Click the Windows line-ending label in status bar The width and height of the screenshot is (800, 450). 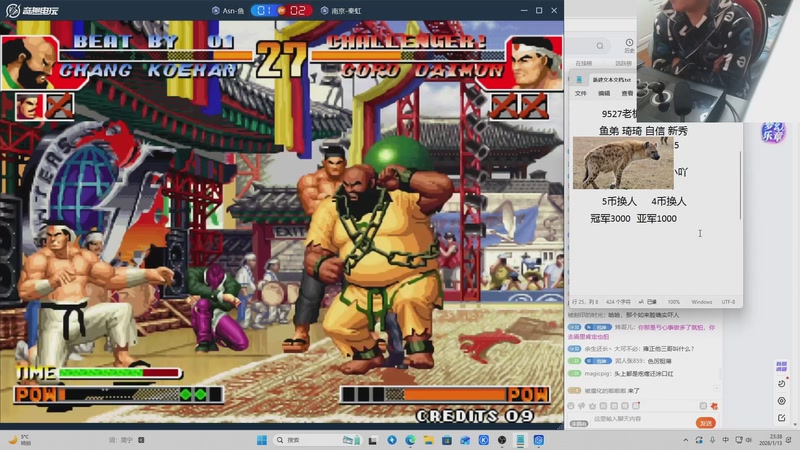(x=702, y=302)
